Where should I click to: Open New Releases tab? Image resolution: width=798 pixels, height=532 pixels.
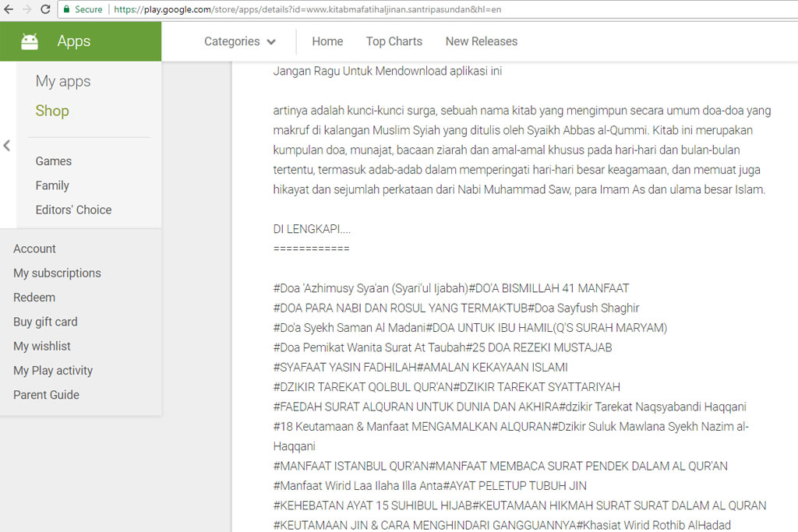tap(481, 42)
